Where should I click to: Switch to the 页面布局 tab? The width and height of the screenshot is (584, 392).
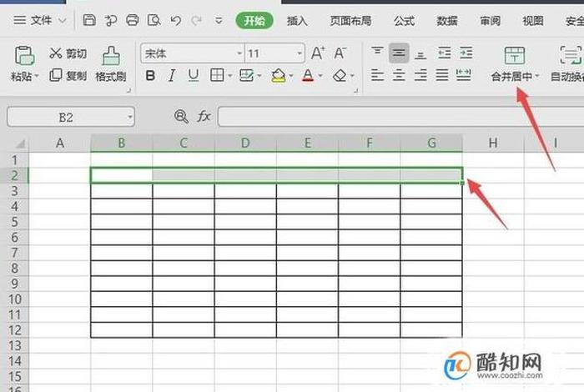(x=350, y=21)
